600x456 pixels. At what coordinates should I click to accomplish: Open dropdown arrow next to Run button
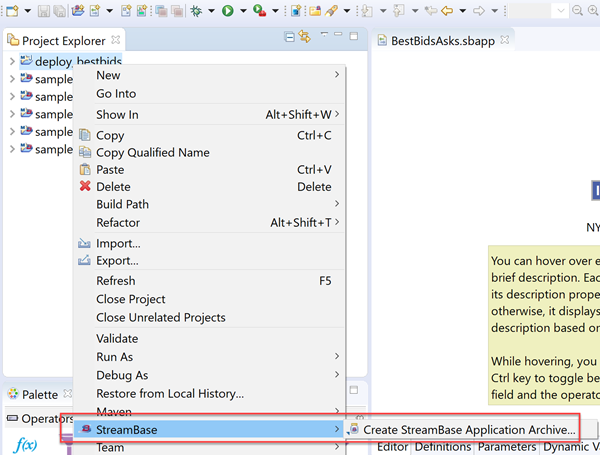(x=241, y=11)
